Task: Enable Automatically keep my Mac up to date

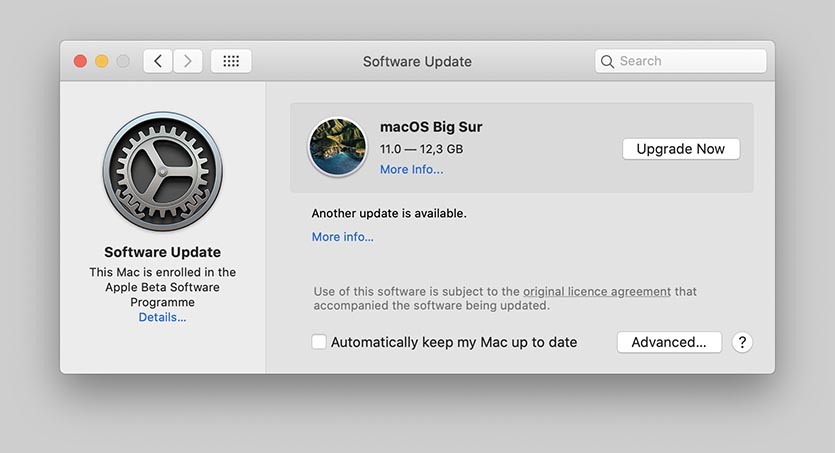Action: (319, 342)
